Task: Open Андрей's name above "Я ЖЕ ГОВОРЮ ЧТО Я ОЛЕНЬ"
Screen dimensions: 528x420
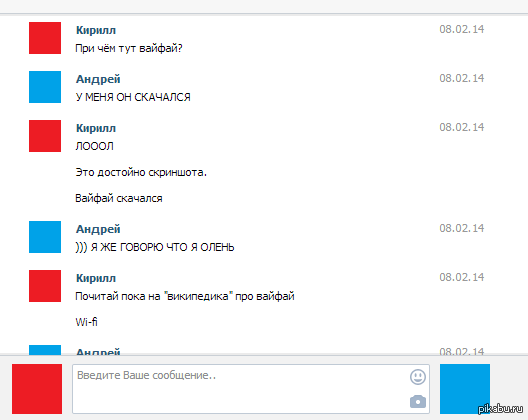Action: [x=98, y=229]
